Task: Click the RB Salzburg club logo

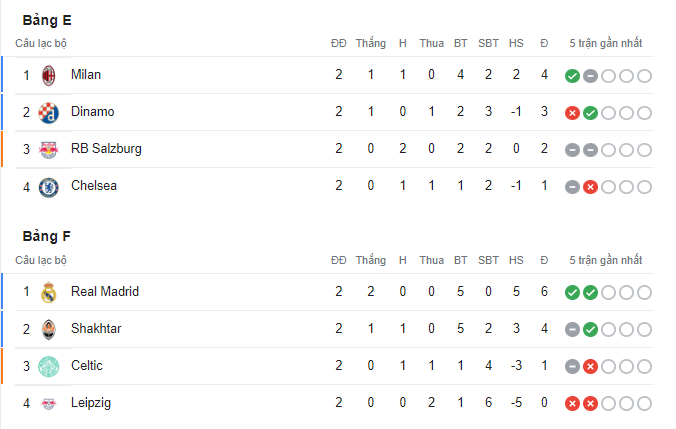Action: tap(49, 150)
